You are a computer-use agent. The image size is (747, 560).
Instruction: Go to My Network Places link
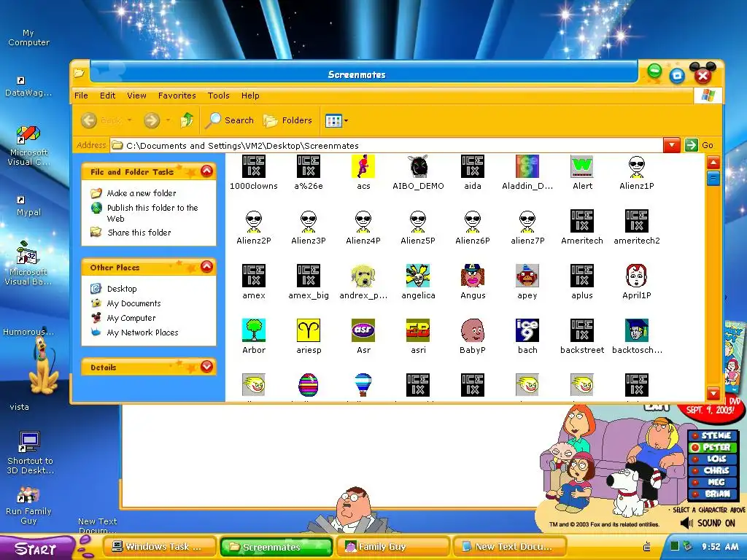coord(142,332)
